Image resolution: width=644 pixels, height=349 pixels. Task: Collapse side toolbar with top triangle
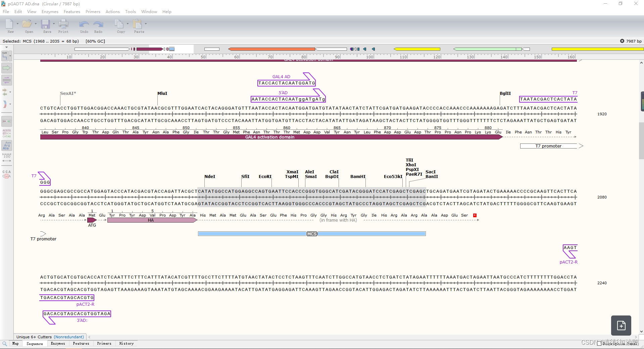click(6, 47)
